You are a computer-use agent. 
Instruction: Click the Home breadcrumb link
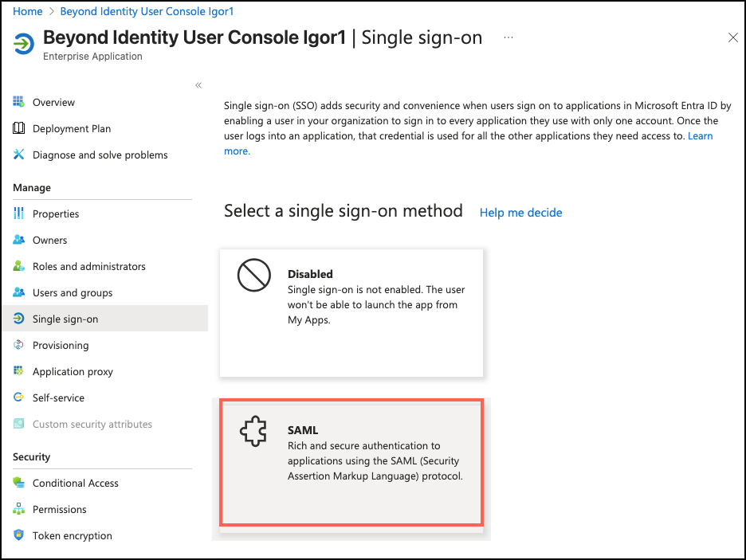click(x=28, y=11)
